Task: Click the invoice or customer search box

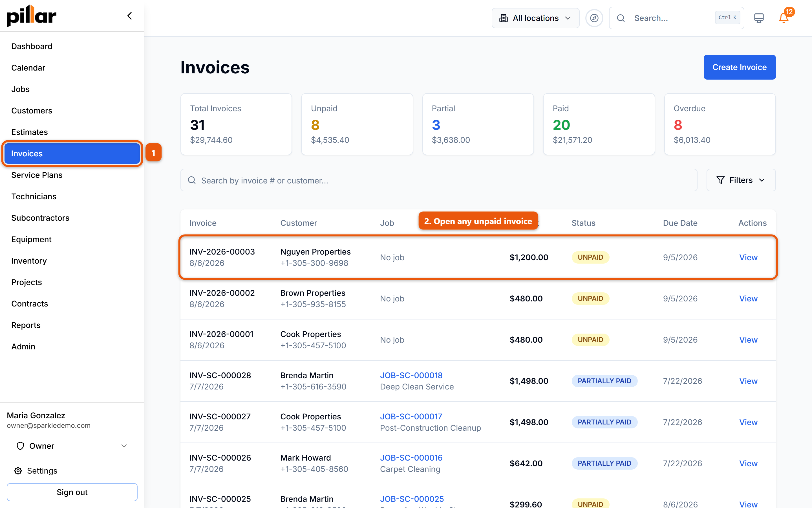Action: tap(438, 180)
